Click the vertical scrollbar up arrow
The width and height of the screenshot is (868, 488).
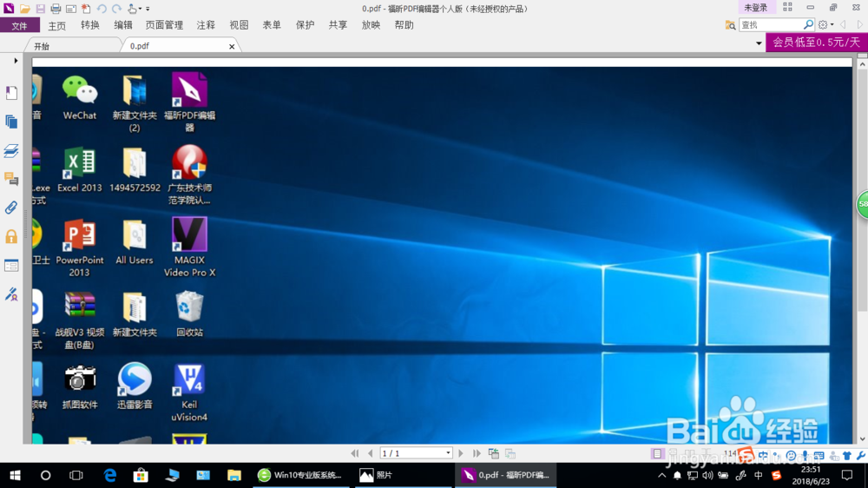pos(862,64)
